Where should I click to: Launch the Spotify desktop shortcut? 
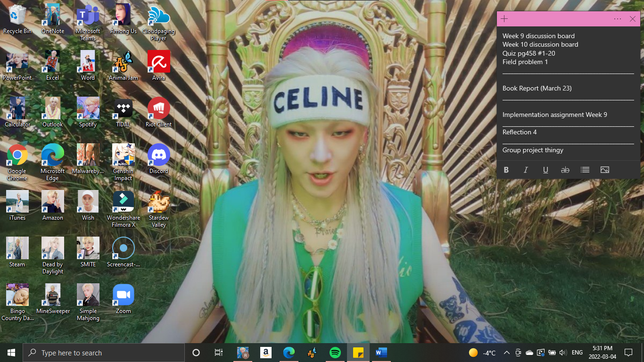coord(88,112)
